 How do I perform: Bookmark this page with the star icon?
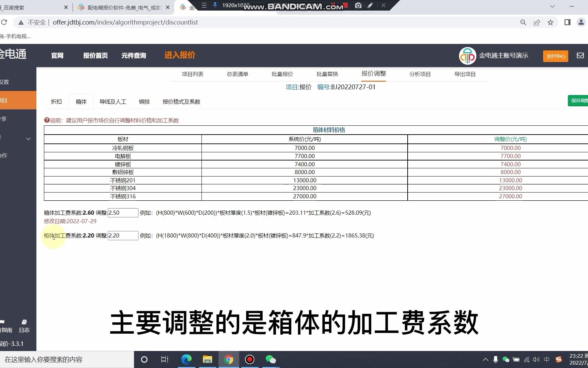tap(551, 22)
